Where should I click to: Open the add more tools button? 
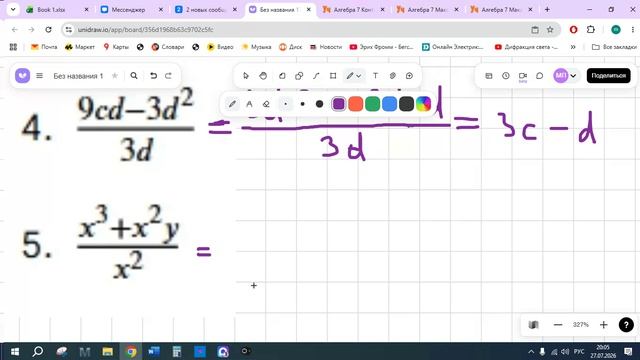click(x=409, y=76)
